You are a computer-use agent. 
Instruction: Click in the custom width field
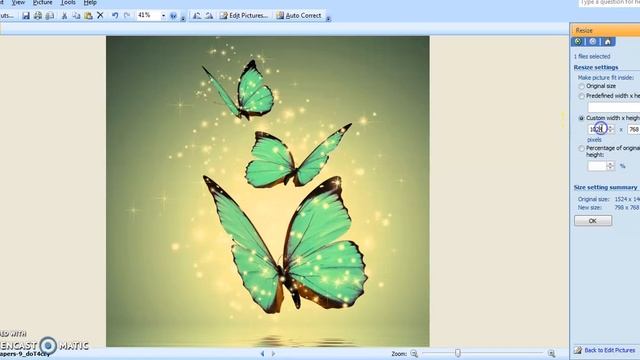598,129
